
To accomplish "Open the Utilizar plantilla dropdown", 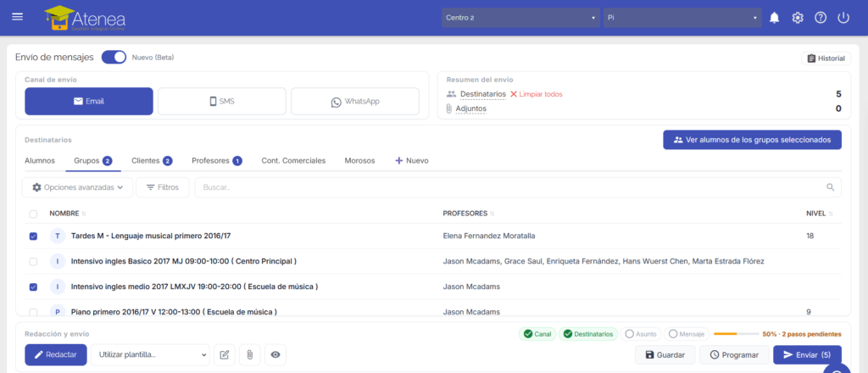I will point(150,354).
